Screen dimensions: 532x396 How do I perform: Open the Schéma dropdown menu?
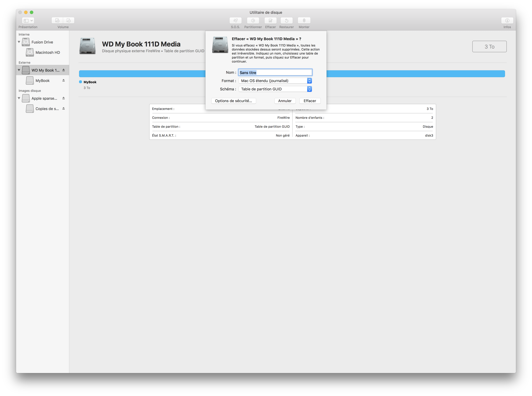275,89
